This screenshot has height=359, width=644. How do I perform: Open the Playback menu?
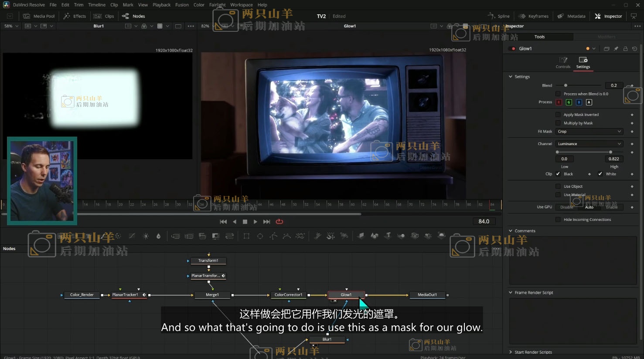pyautogui.click(x=161, y=5)
